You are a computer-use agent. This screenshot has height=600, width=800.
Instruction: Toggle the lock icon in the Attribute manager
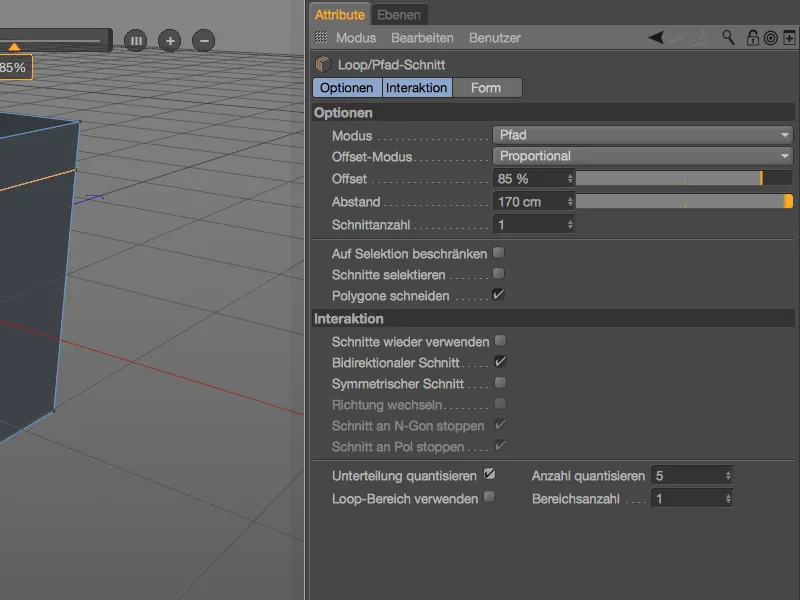(753, 38)
